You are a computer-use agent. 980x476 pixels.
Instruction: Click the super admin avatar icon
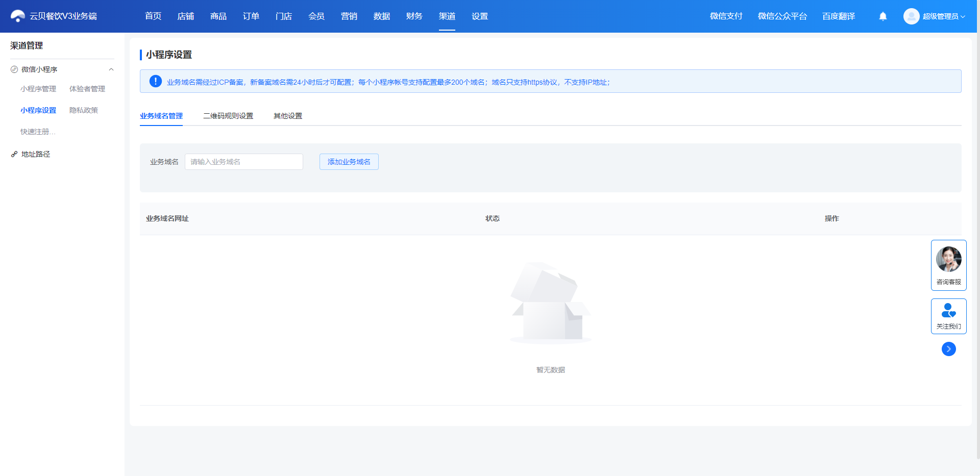pyautogui.click(x=911, y=16)
